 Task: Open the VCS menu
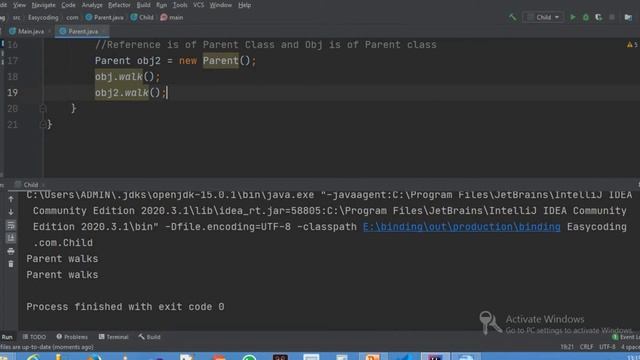[198, 5]
